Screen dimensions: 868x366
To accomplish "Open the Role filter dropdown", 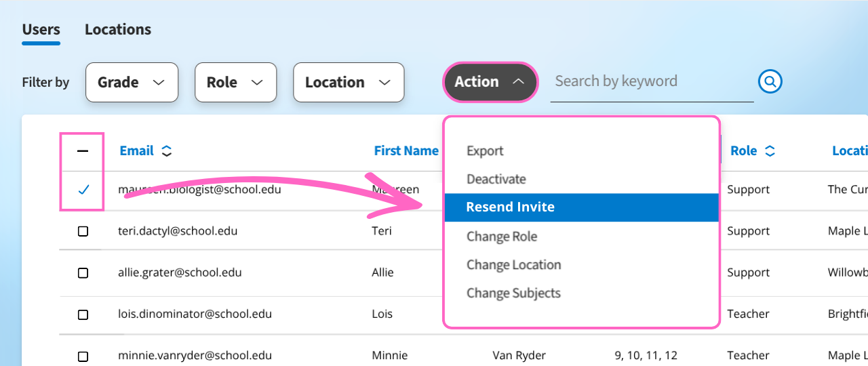I will pyautogui.click(x=235, y=82).
